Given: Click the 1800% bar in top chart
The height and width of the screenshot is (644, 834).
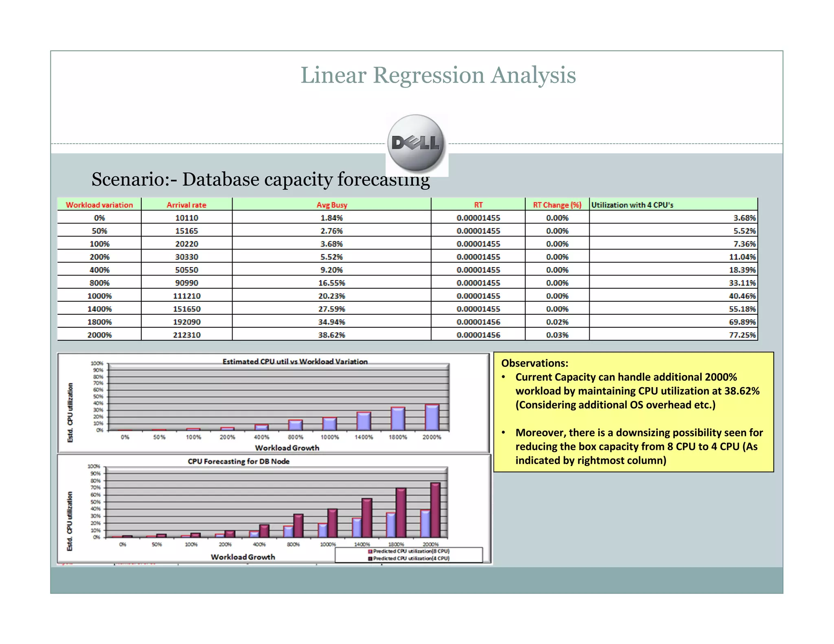Looking at the screenshot, I should click(397, 419).
